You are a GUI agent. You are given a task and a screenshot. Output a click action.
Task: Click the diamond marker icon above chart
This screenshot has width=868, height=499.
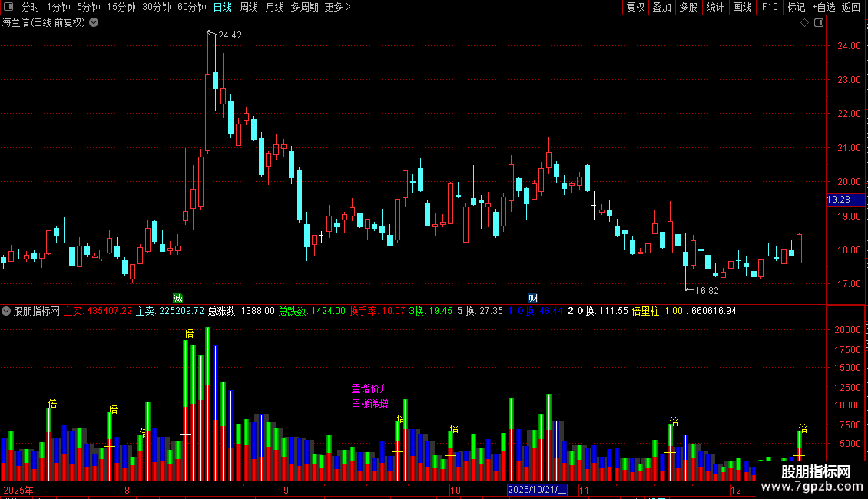(805, 23)
